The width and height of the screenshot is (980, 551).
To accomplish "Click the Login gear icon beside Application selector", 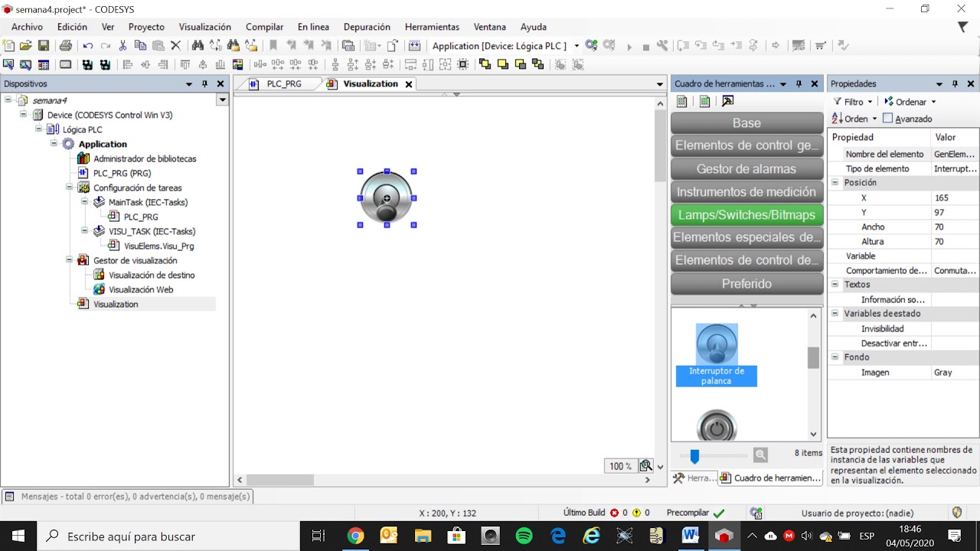I will coord(592,46).
